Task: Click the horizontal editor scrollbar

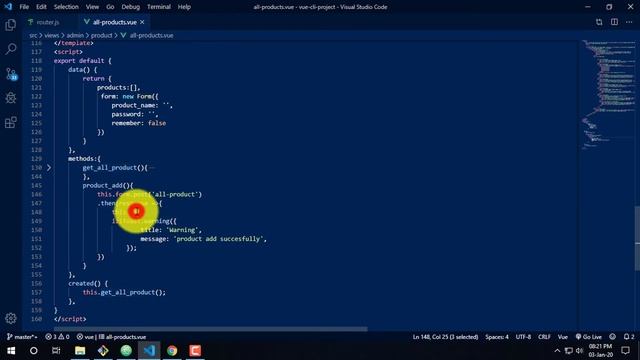Action: pos(211,329)
